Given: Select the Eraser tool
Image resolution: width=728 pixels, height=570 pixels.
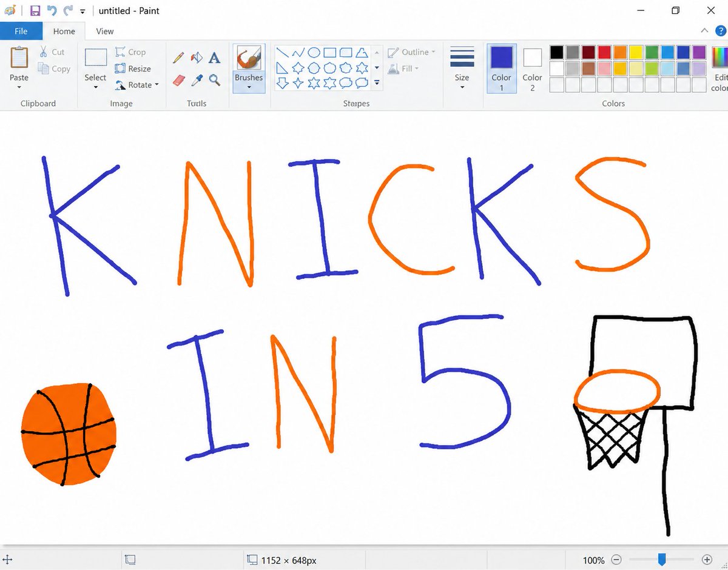Looking at the screenshot, I should click(x=178, y=79).
